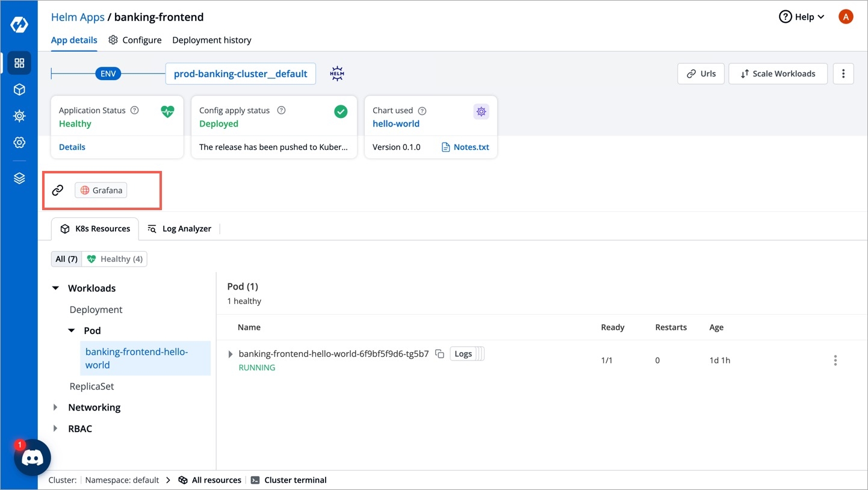This screenshot has height=490, width=868.
Task: Expand the Networking tree section
Action: coord(56,408)
